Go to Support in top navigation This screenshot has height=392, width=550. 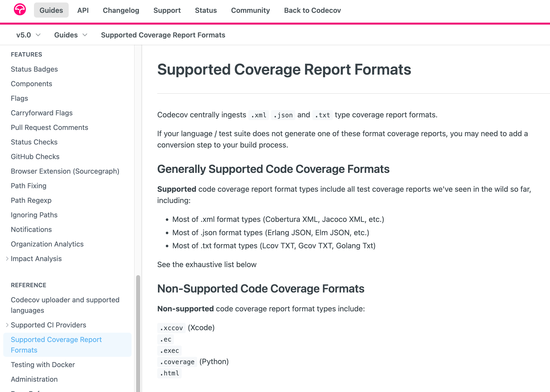pyautogui.click(x=167, y=10)
